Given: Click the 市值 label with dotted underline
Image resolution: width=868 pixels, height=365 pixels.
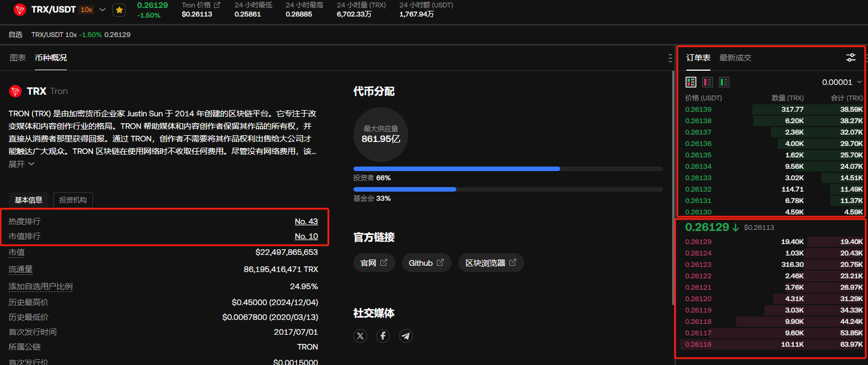Looking at the screenshot, I should pos(17,252).
